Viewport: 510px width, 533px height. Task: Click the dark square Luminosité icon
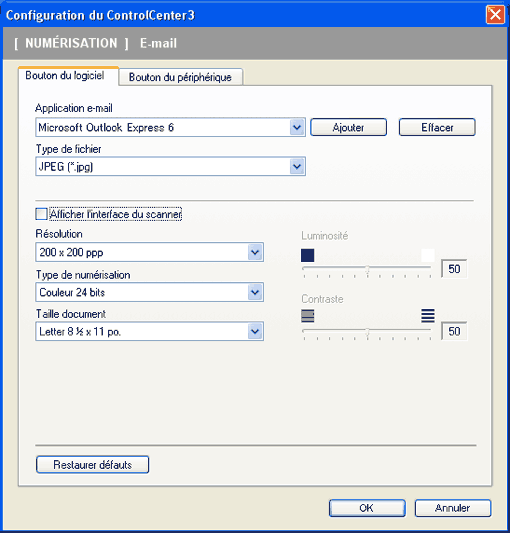pos(307,255)
